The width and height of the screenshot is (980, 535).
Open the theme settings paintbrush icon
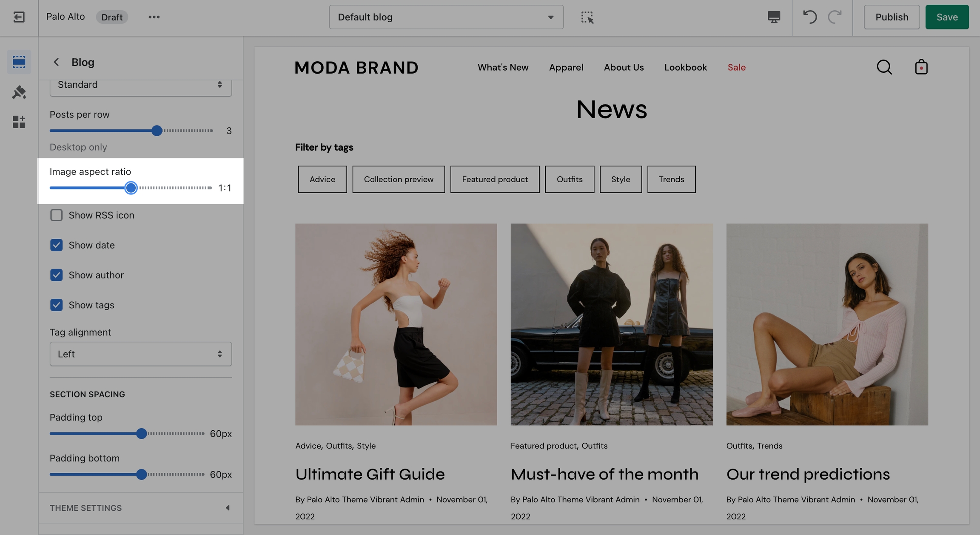tap(19, 92)
